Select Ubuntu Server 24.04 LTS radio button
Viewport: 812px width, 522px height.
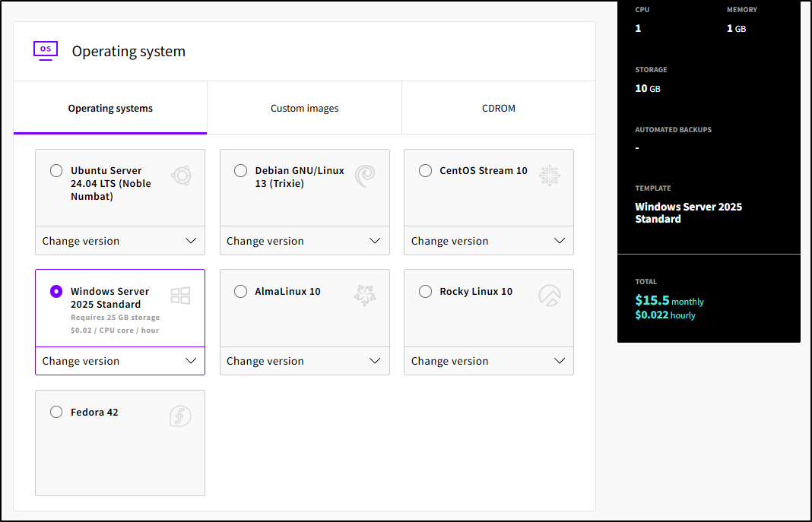click(56, 171)
